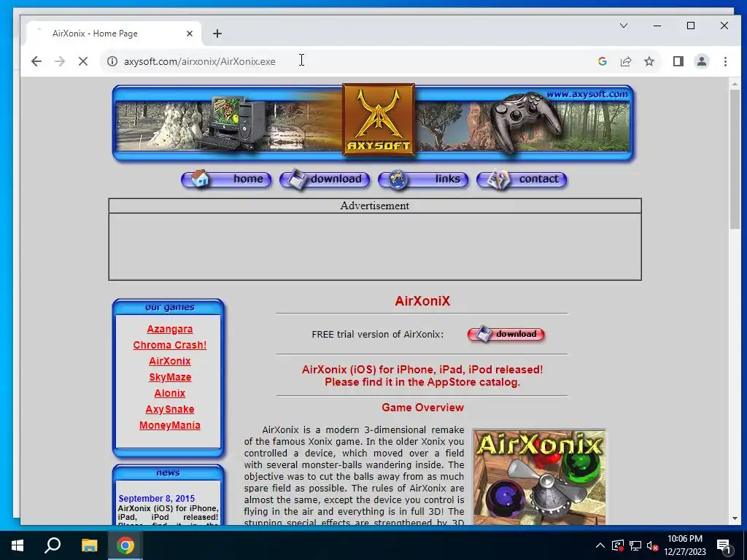747x560 pixels.
Task: Open the MoneyMania game link
Action: coord(169,425)
